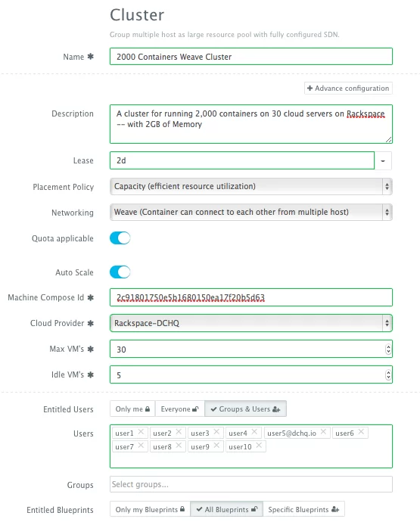Select Everyone entitled users option
Viewport: 420px width, 522px height.
(180, 409)
